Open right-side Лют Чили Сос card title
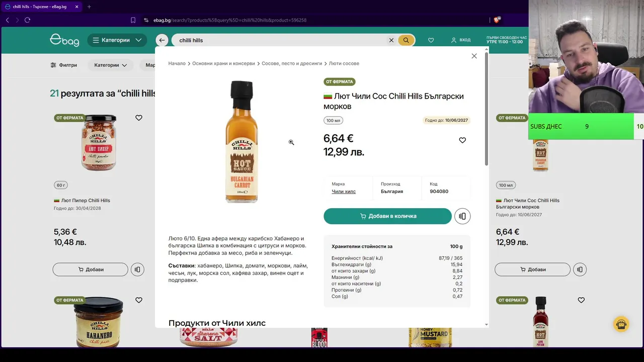This screenshot has width=644, height=362. (x=528, y=204)
